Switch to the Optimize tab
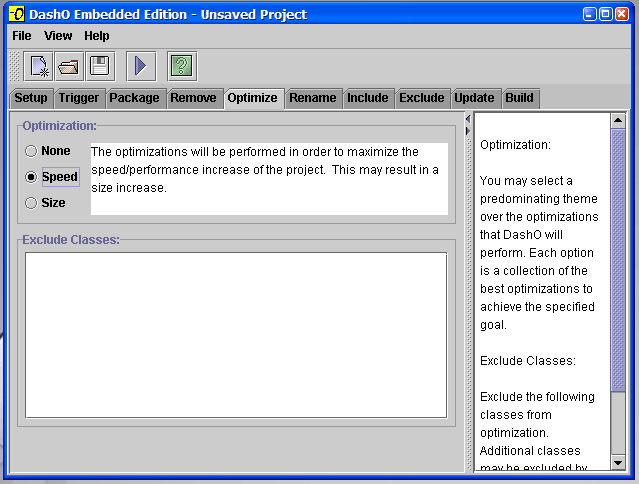This screenshot has width=639, height=484. tap(253, 98)
